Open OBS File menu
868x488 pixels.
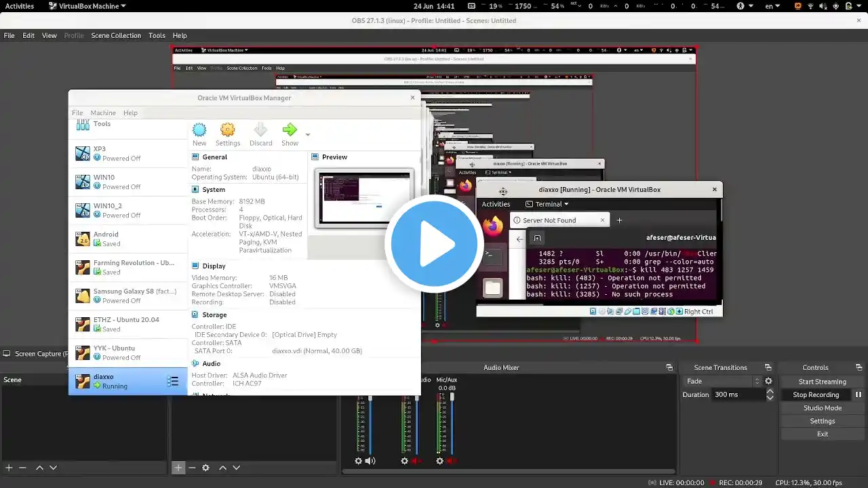(x=9, y=35)
